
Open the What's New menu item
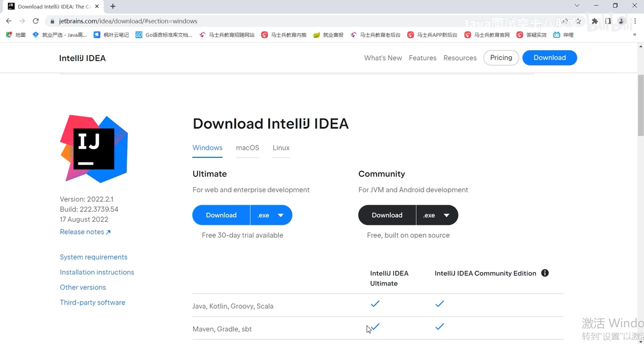click(383, 58)
